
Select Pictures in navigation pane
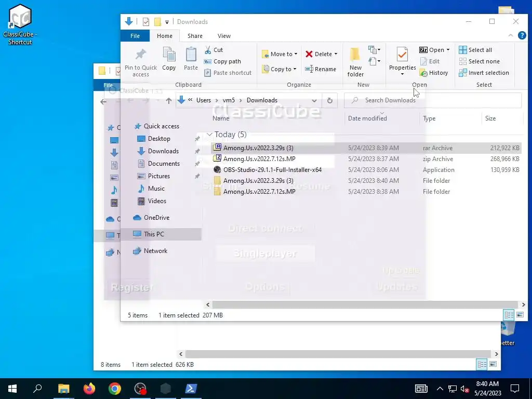pos(158,176)
